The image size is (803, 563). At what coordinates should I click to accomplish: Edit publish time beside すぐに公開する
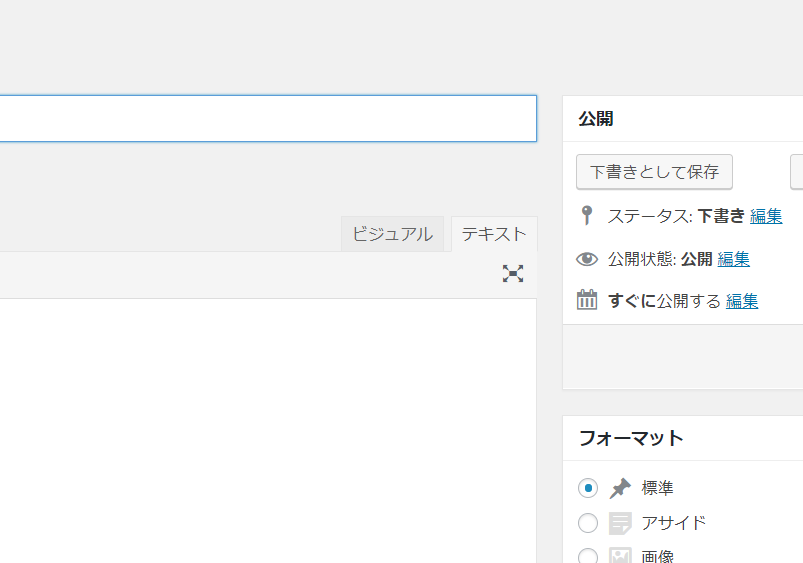pos(742,301)
